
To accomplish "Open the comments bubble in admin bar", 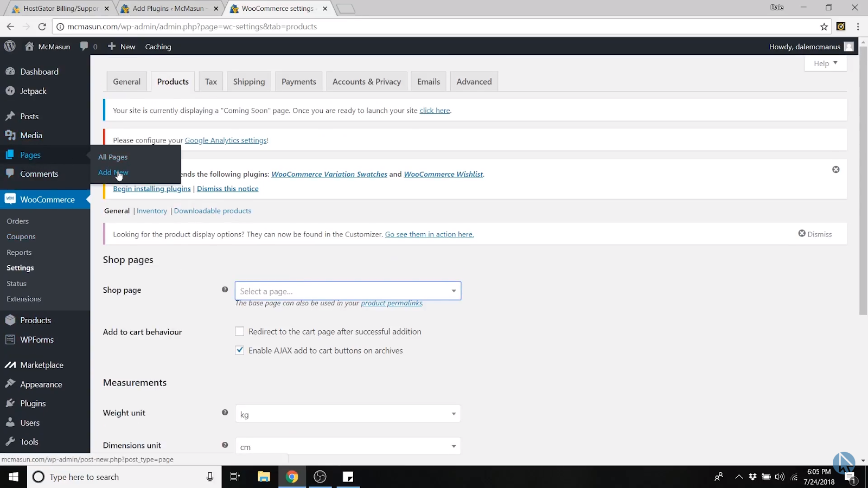I will (84, 47).
